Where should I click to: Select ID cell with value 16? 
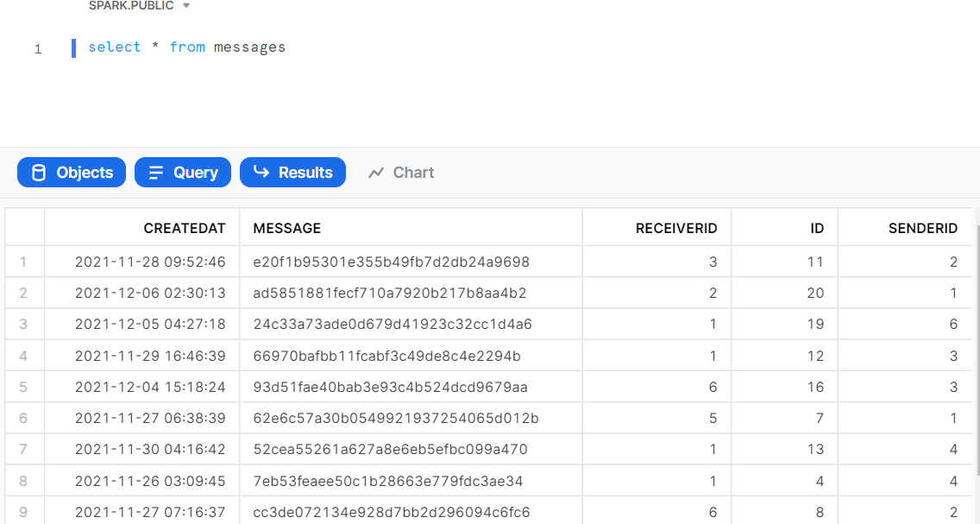[x=785, y=387]
